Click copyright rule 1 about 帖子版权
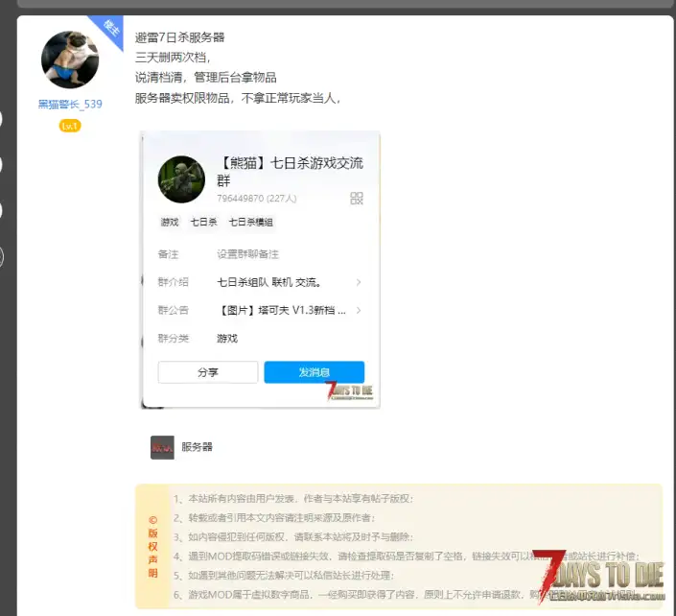Image resolution: width=676 pixels, height=616 pixels. click(293, 499)
